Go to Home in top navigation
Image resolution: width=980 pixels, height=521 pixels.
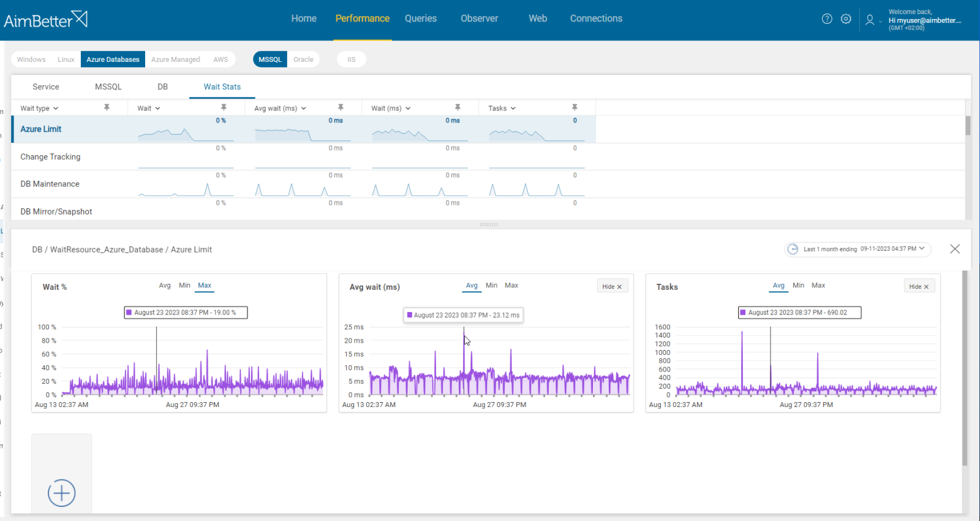304,18
